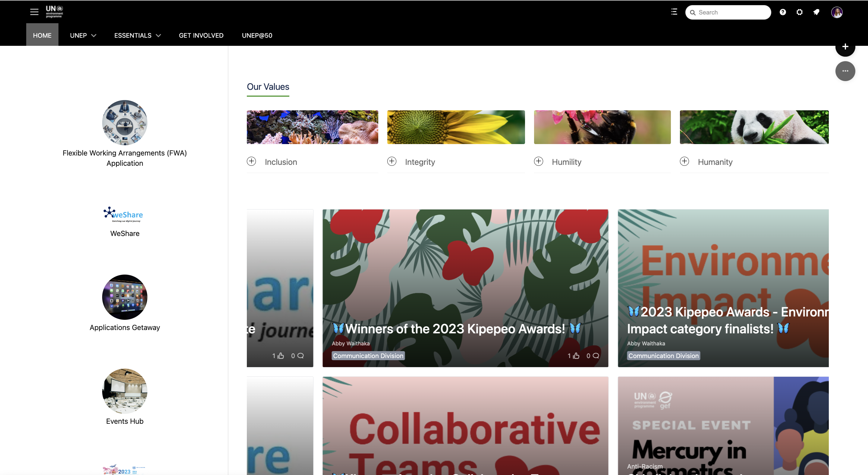This screenshot has height=475, width=868.
Task: Open the Applications Getaway round icon
Action: tap(125, 297)
